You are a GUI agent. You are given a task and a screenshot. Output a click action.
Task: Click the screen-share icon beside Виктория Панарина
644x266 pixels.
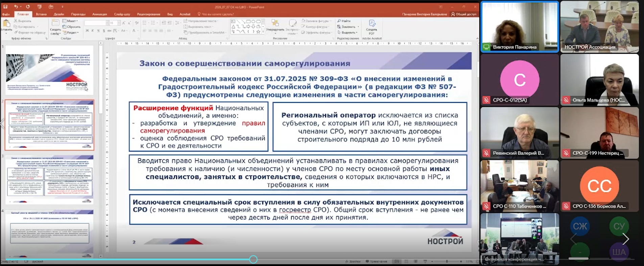[486, 47]
